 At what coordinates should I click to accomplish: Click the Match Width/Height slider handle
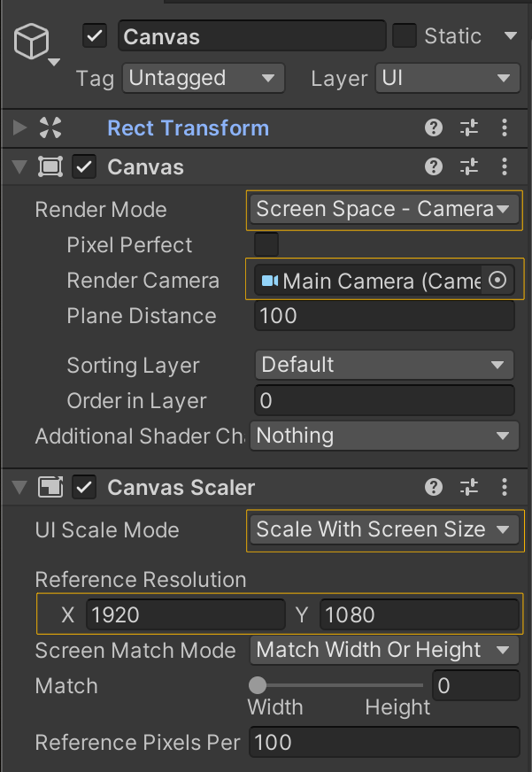258,684
